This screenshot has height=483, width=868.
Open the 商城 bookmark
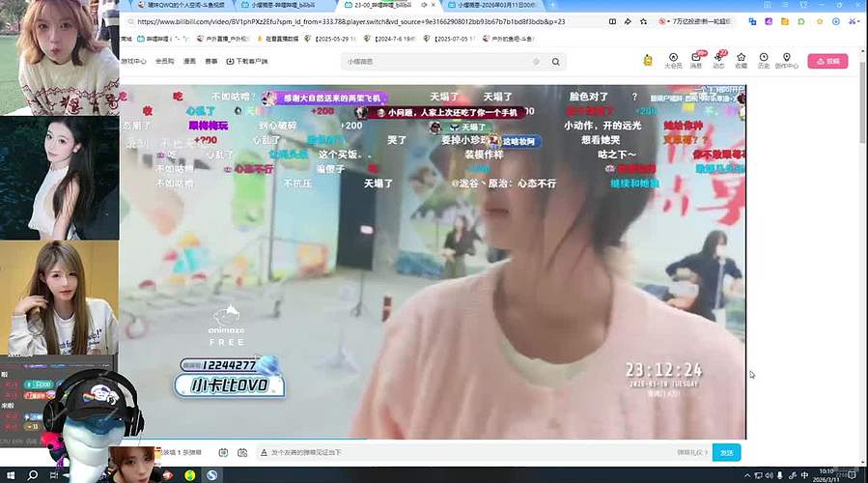126,39
